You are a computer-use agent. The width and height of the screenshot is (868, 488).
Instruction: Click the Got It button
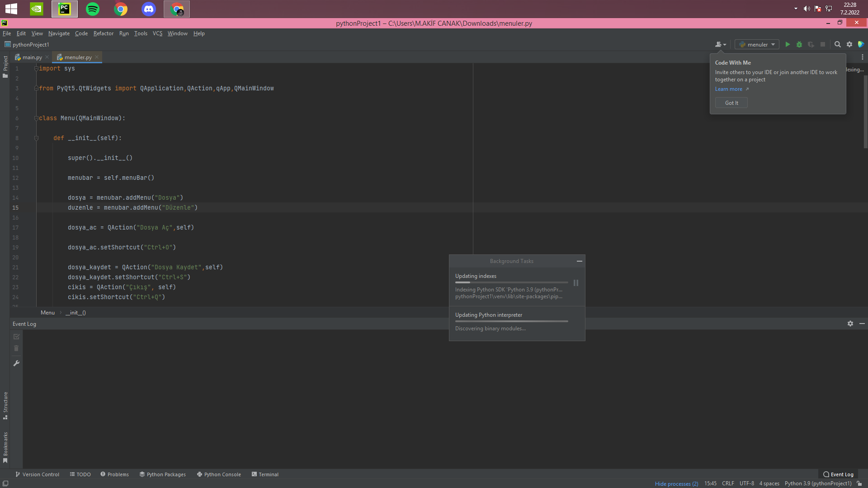pyautogui.click(x=731, y=103)
